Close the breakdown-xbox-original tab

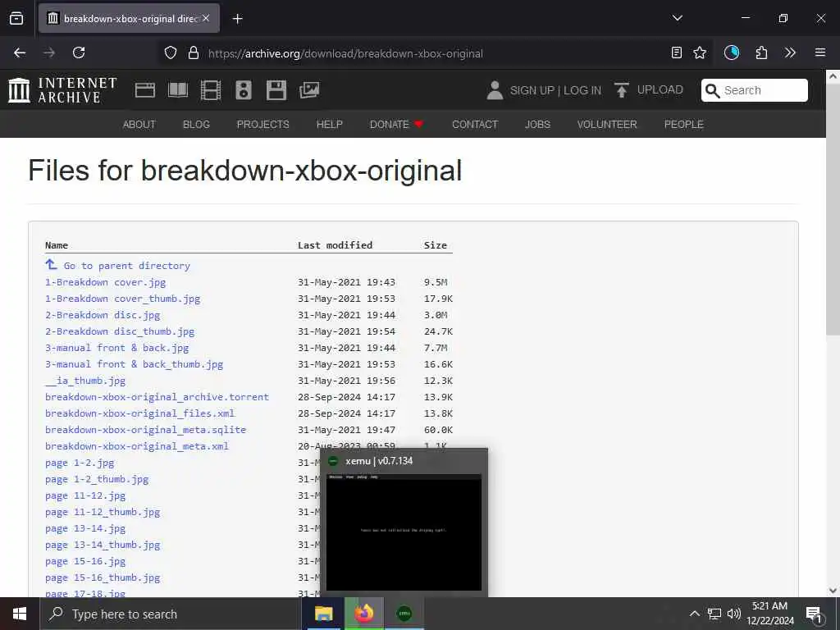click(x=206, y=18)
